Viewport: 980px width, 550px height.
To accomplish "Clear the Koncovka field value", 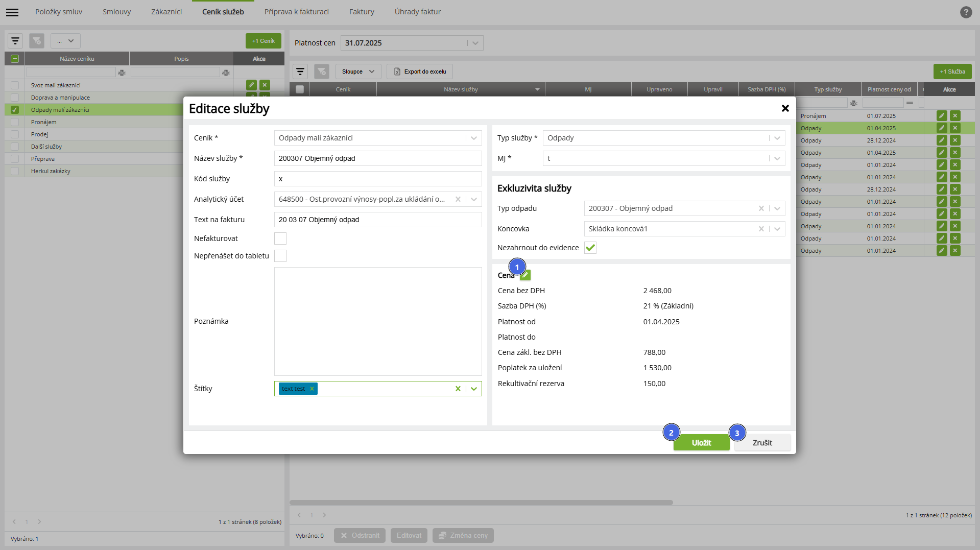I will (761, 229).
